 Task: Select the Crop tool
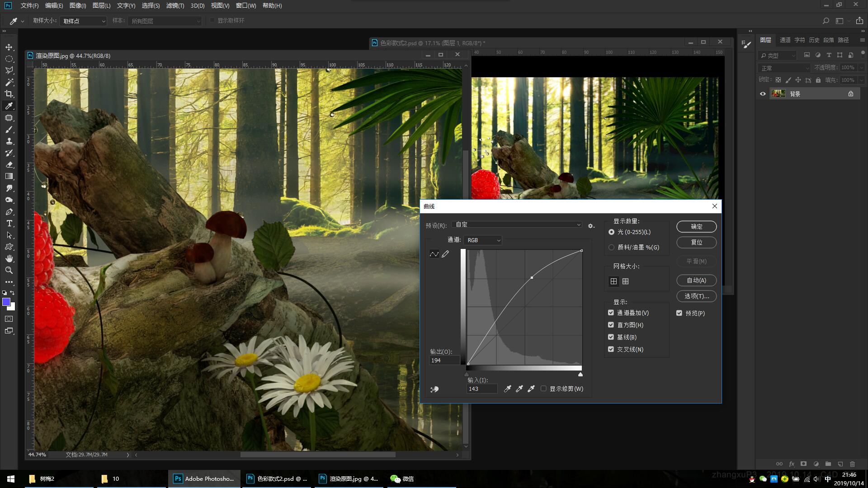[x=9, y=94]
